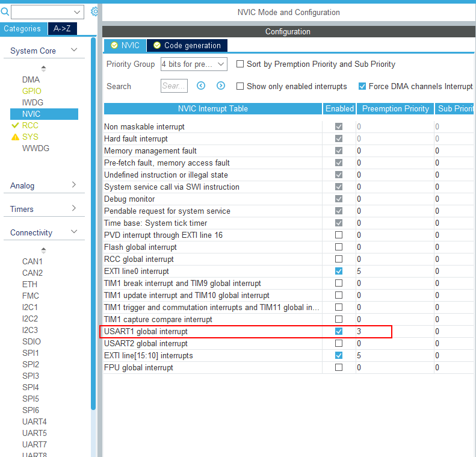Open UART7 peripheral configuration
476x457 pixels.
pyautogui.click(x=34, y=444)
